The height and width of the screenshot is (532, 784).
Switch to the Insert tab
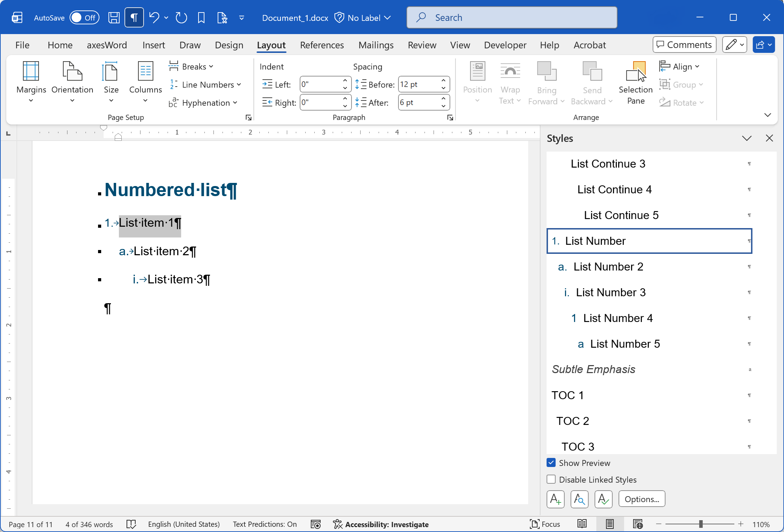[x=154, y=45]
